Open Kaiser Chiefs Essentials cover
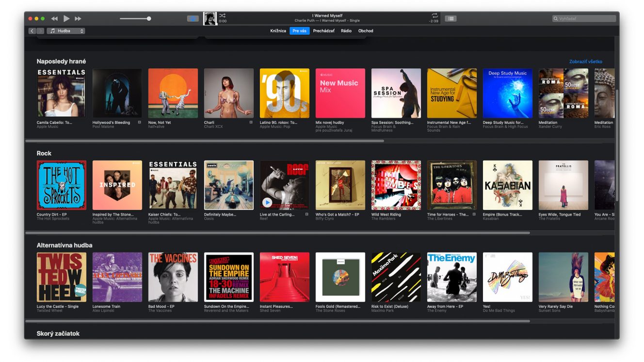Viewport: 644px width, 362px height. tap(173, 185)
